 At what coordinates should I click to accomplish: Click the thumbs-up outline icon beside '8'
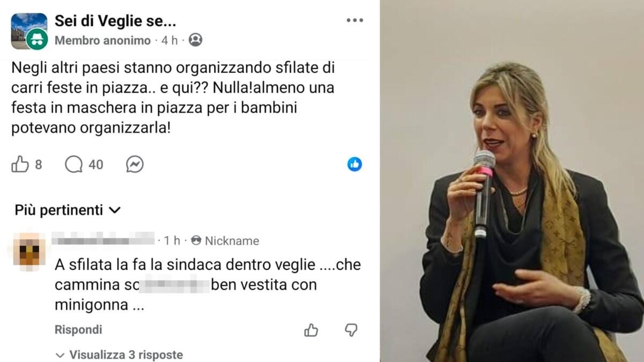tap(21, 164)
